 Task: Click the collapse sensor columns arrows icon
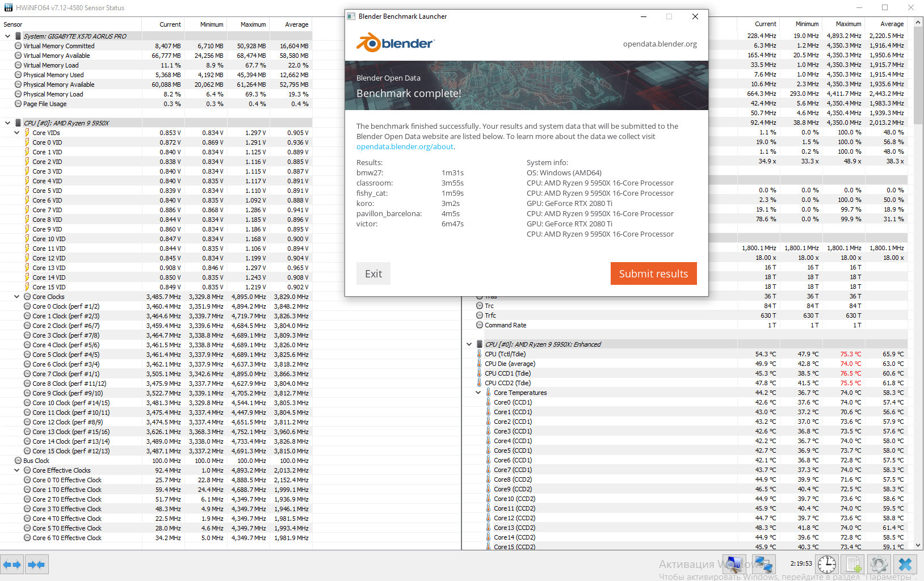click(36, 565)
